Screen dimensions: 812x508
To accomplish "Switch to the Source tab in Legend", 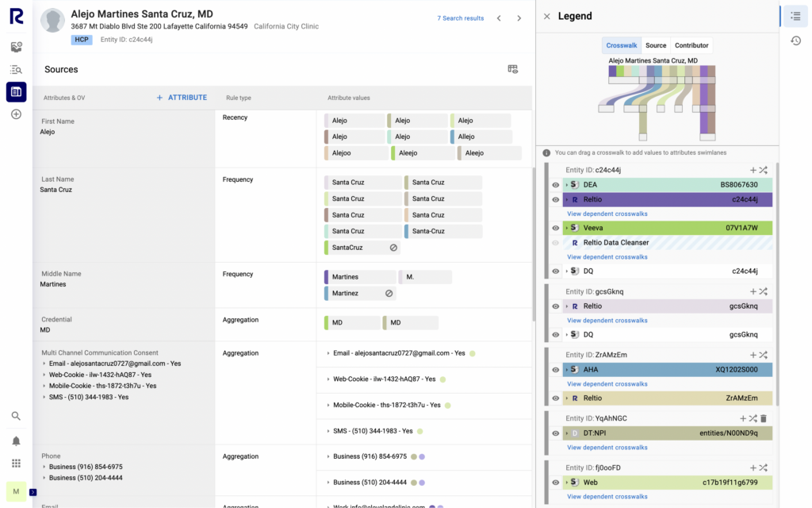I will point(656,45).
